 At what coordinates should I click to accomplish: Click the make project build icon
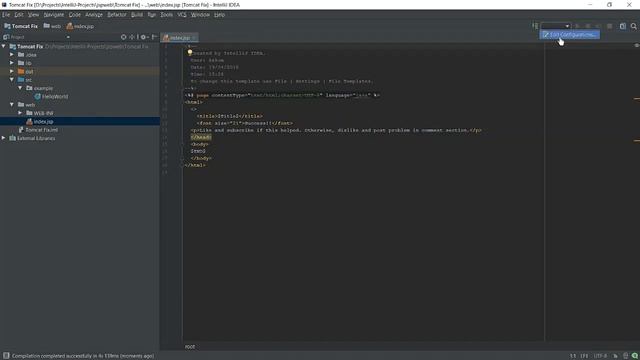[535, 26]
